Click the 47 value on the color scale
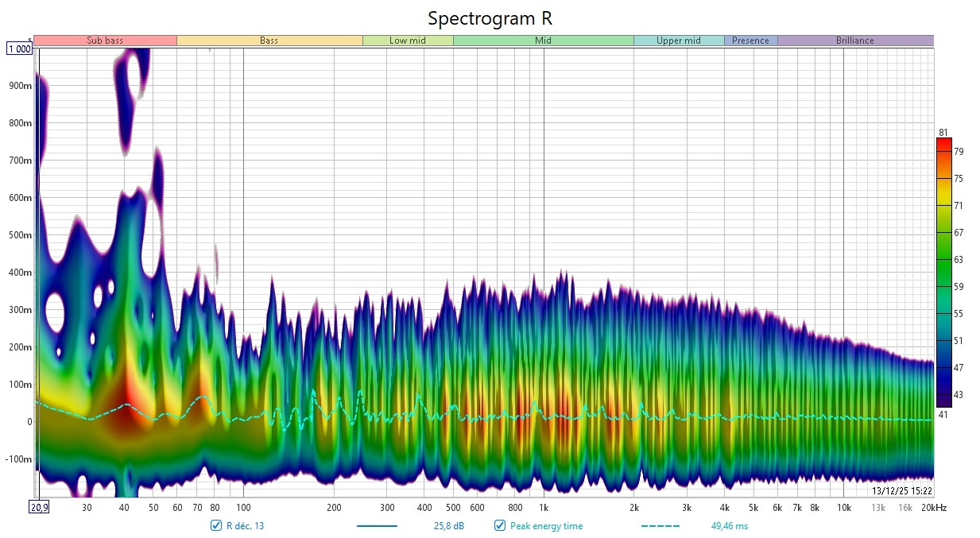This screenshot has height=538, width=980. tap(959, 368)
